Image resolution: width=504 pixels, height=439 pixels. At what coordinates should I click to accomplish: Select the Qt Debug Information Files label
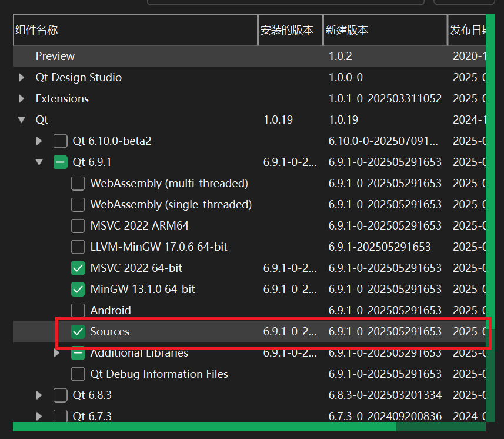[x=159, y=374]
